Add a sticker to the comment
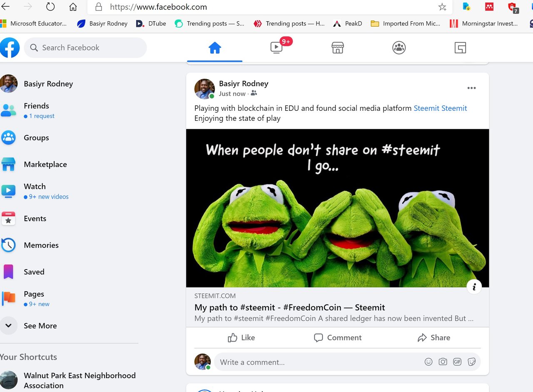Image resolution: width=533 pixels, height=392 pixels. click(x=472, y=362)
